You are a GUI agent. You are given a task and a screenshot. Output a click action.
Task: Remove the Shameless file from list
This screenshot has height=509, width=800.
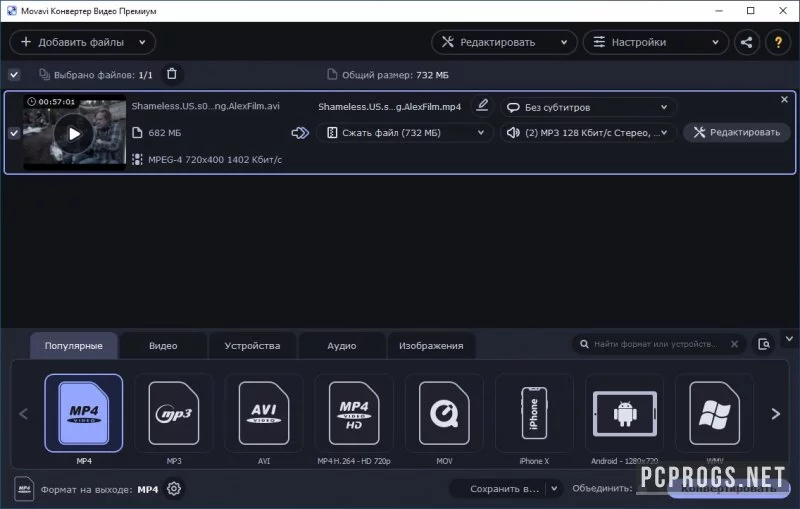[x=784, y=99]
